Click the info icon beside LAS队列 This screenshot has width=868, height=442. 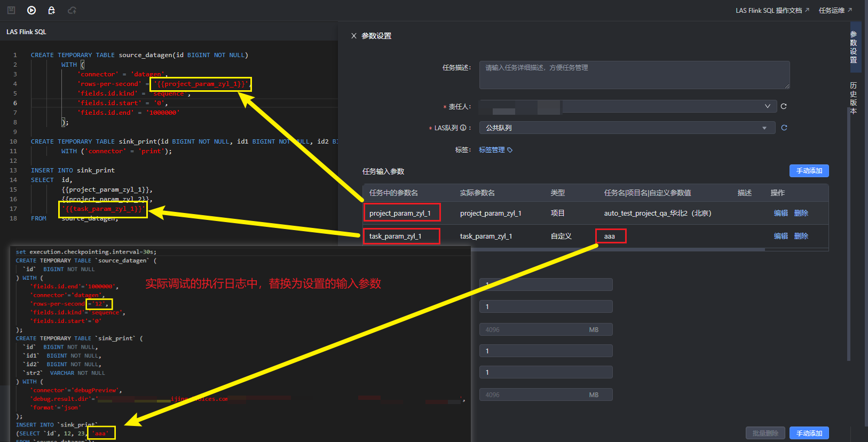point(463,128)
